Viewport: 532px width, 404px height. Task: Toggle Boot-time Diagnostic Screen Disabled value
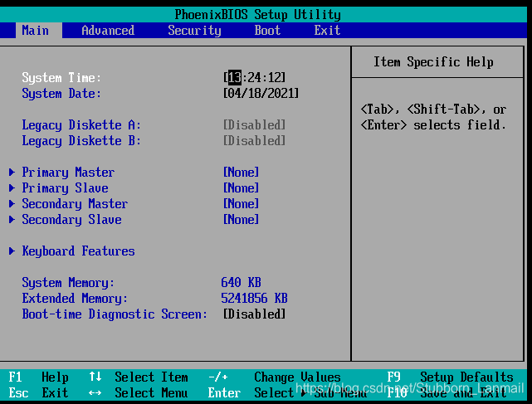click(x=255, y=314)
